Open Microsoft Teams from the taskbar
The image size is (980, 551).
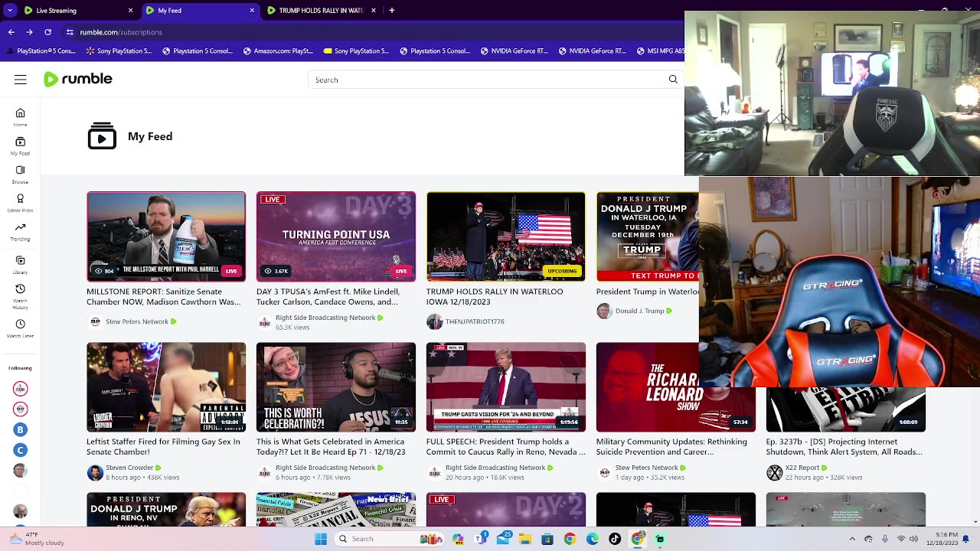click(481, 539)
